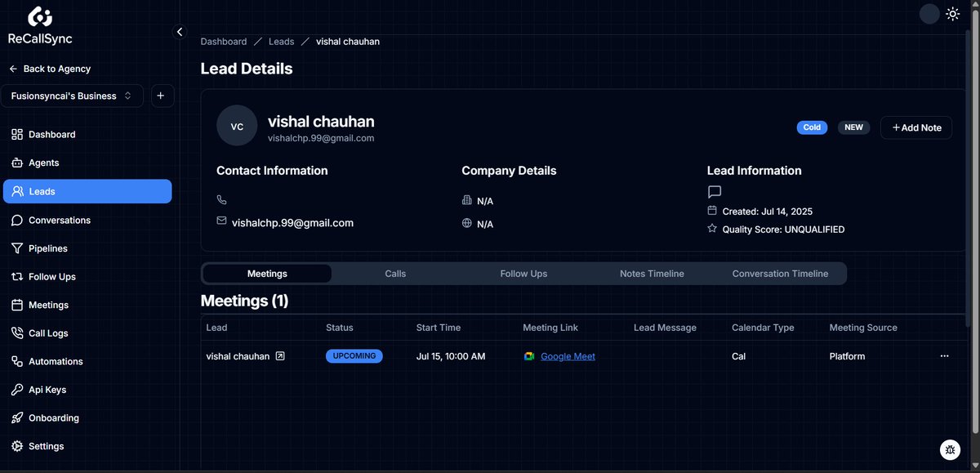
Task: Click the Automations sidebar icon
Action: click(17, 361)
